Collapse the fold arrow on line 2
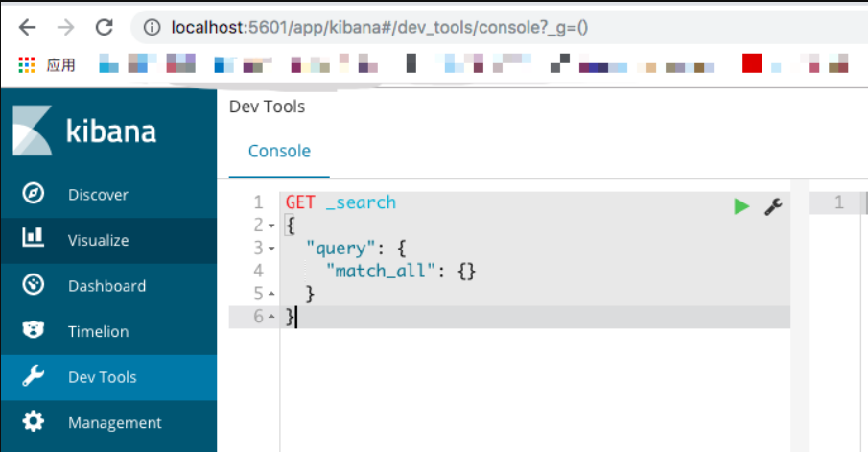Viewport: 868px width, 452px height. (x=271, y=226)
